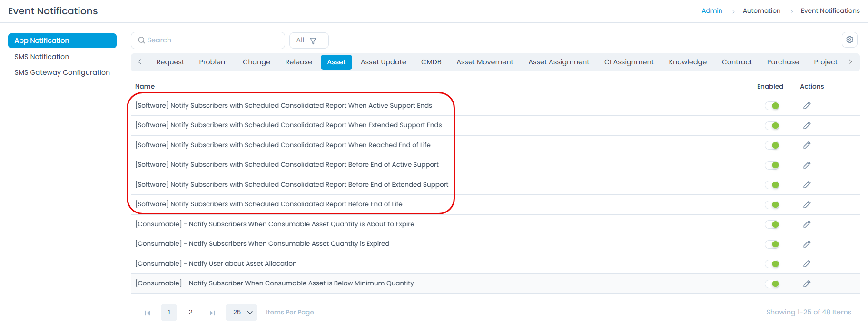Disable Below Minimum Quantity consumable notification

[x=772, y=284]
